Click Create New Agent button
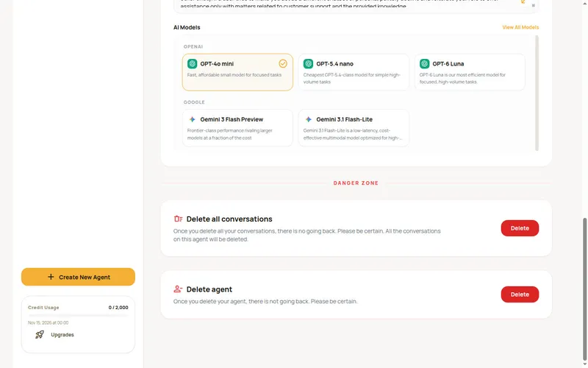This screenshot has height=368, width=588. tap(78, 277)
